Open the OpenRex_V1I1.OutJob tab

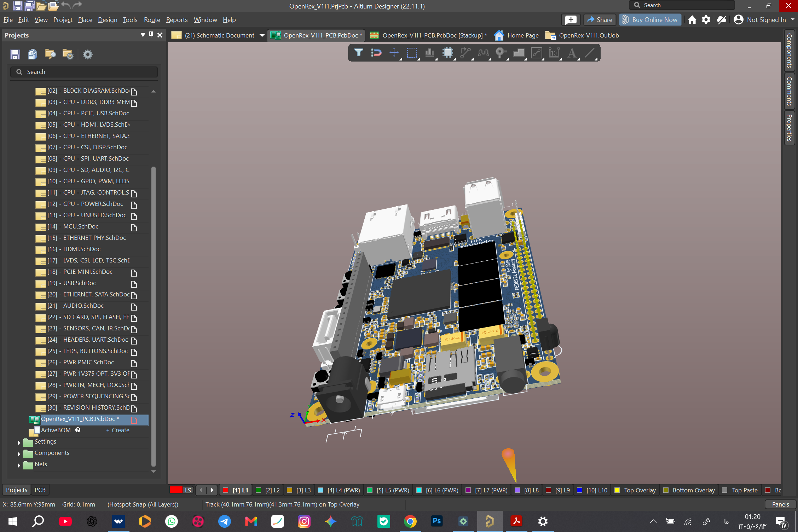[582, 35]
